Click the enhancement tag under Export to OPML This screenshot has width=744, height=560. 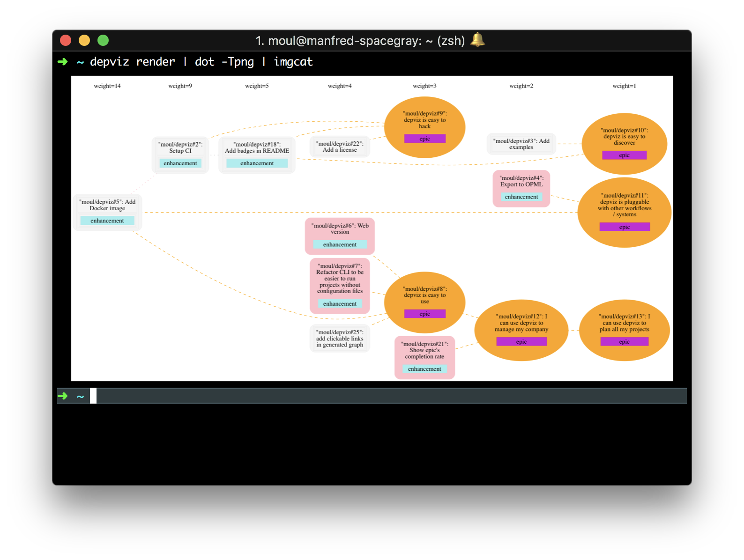click(521, 197)
